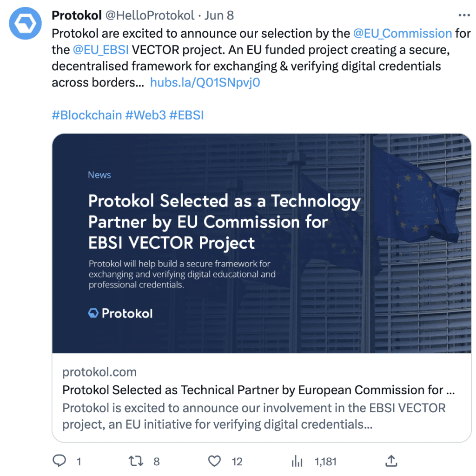
Task: Click the Protokol display name
Action: tap(77, 15)
